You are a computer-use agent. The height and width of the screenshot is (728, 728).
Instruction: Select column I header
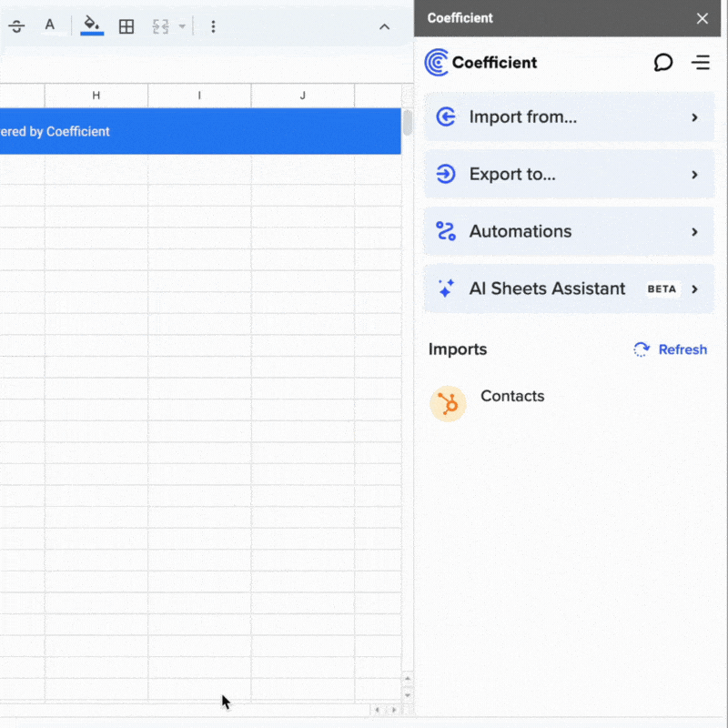(199, 96)
